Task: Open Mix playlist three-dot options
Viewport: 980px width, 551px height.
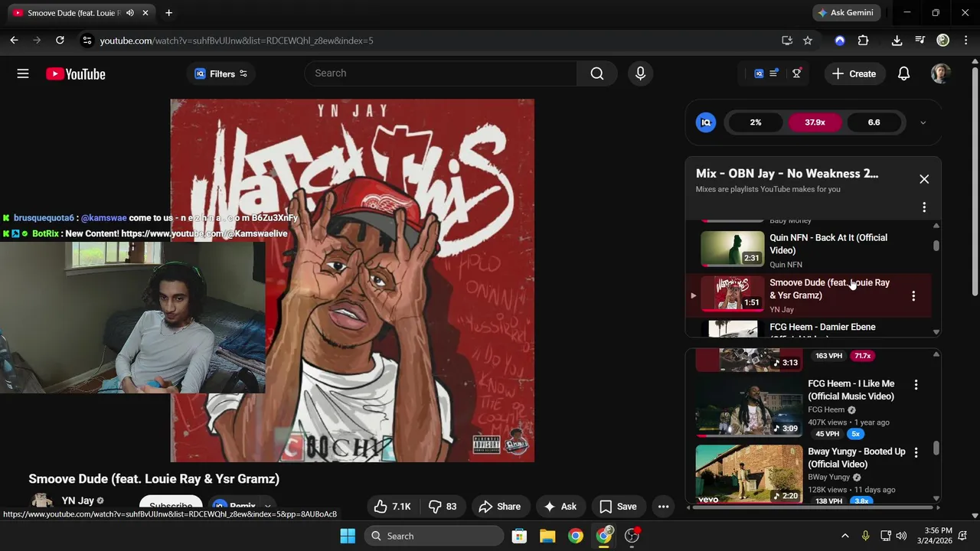Action: 924,207
